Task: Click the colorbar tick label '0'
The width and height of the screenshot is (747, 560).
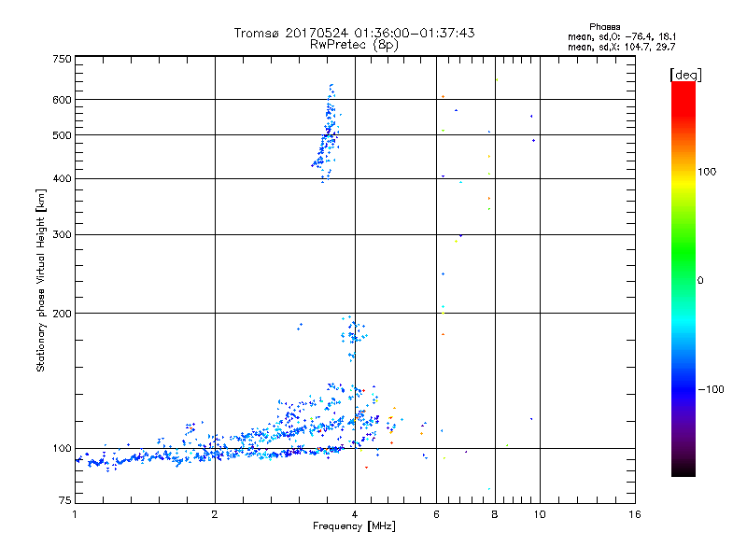Action: click(x=700, y=281)
